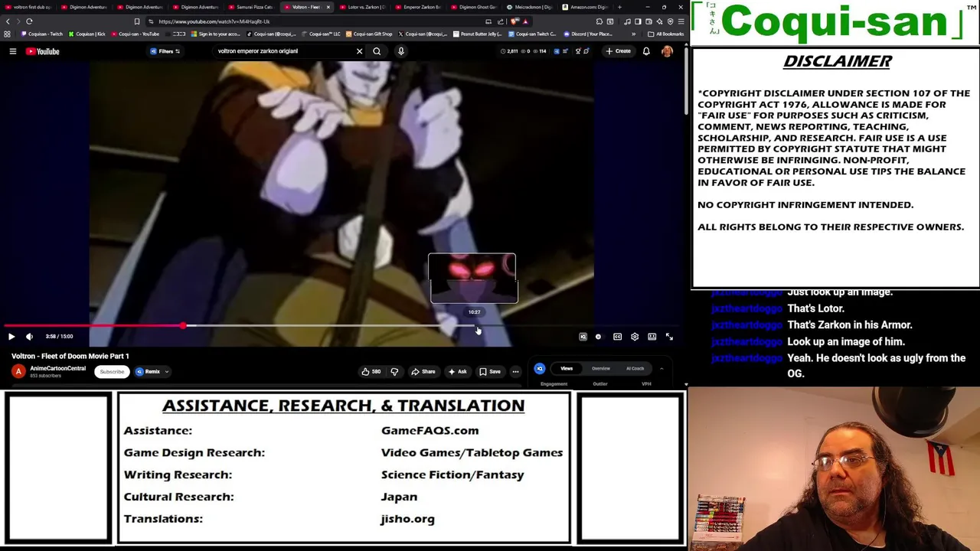Click the red progress scrubber handle

click(x=183, y=326)
